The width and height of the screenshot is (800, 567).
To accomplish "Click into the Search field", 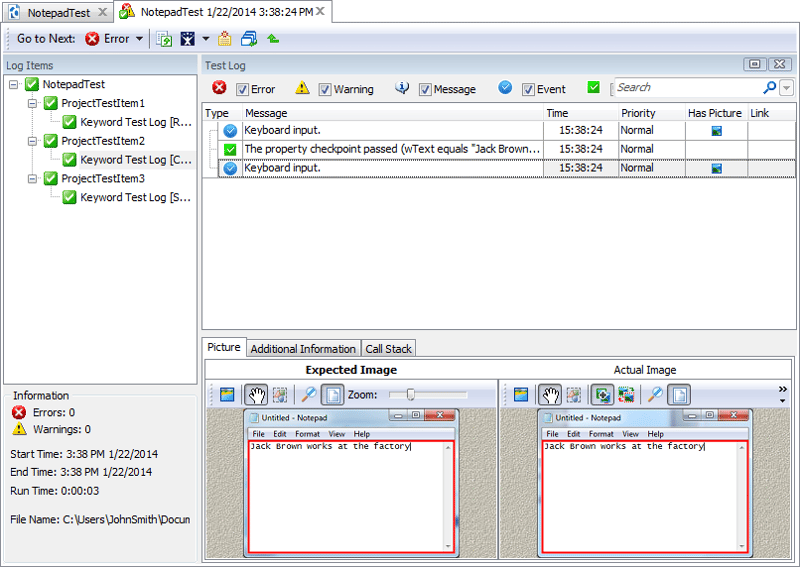I will pyautogui.click(x=688, y=88).
